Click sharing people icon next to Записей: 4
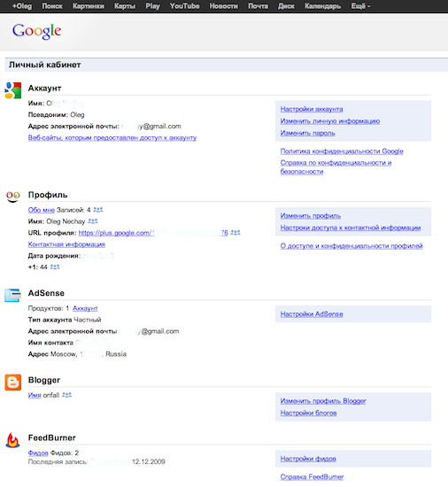 [98, 210]
